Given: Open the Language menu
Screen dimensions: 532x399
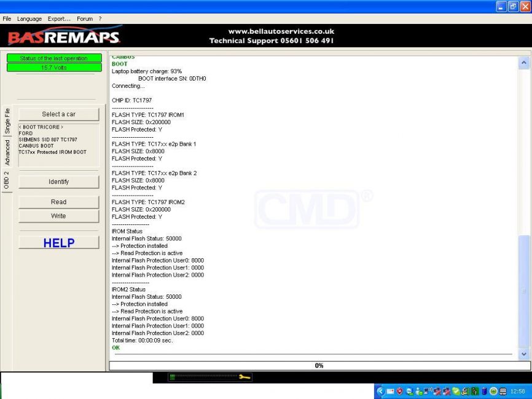Looking at the screenshot, I should [29, 18].
